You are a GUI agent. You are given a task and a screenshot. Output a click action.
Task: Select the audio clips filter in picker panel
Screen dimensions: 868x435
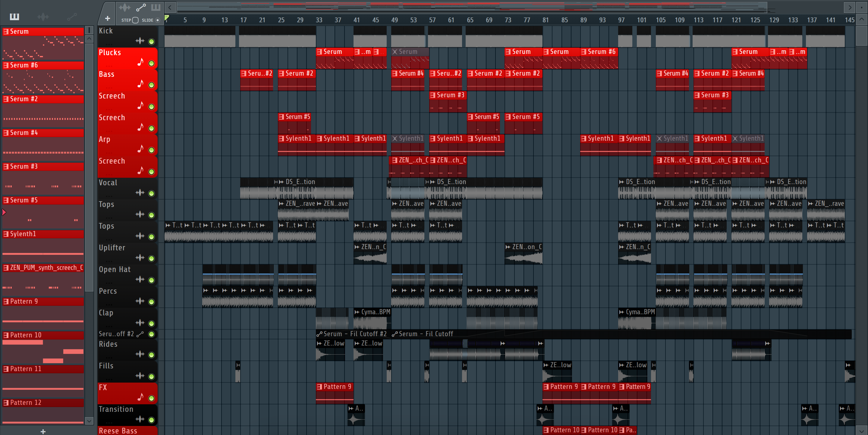[43, 17]
